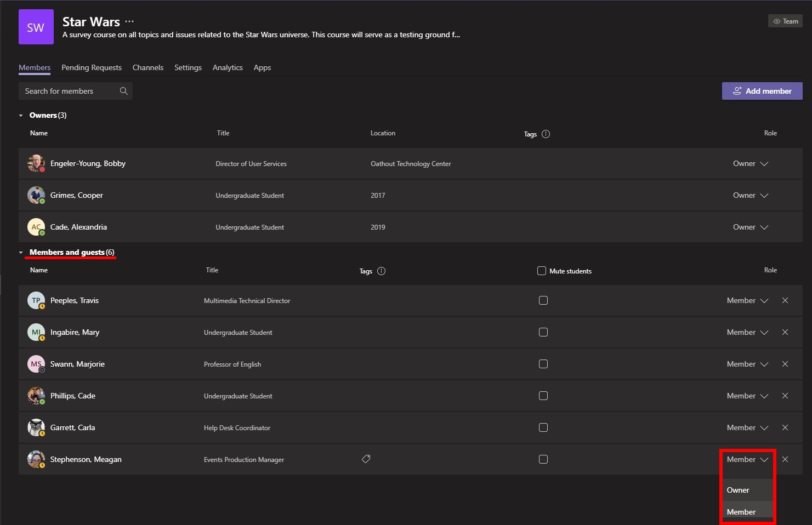Click the SW team avatar icon
Screen dimensions: 812x525
click(36, 27)
